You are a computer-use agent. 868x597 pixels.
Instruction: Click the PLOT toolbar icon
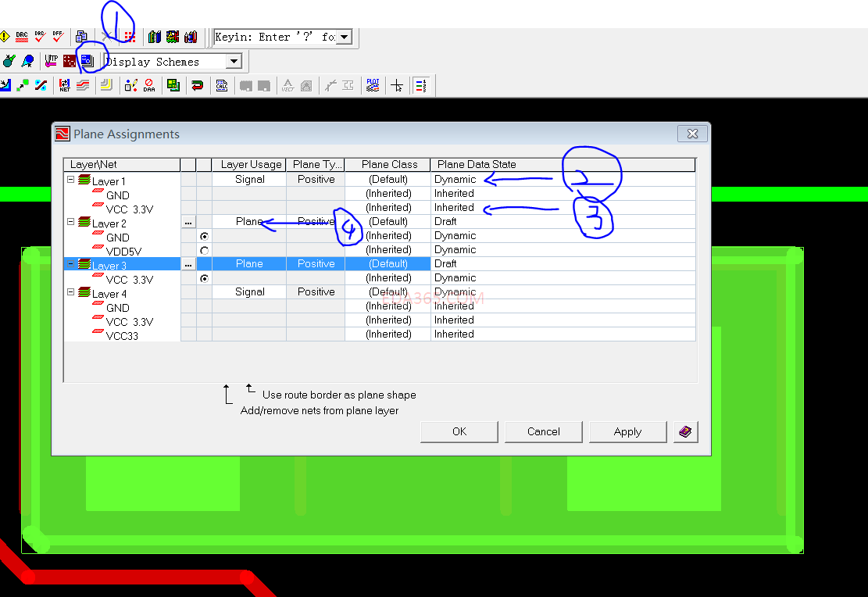pyautogui.click(x=373, y=85)
